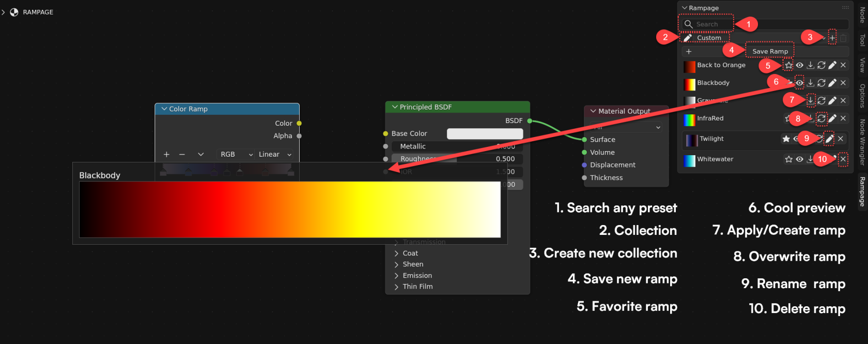Click the Base Color swatch in Principled BSDF

tap(485, 133)
